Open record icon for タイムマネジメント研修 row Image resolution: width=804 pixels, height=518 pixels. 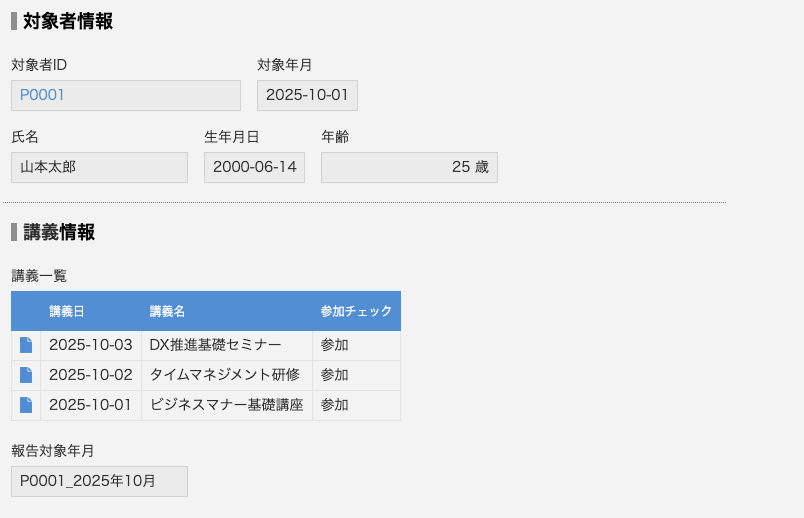tap(26, 375)
